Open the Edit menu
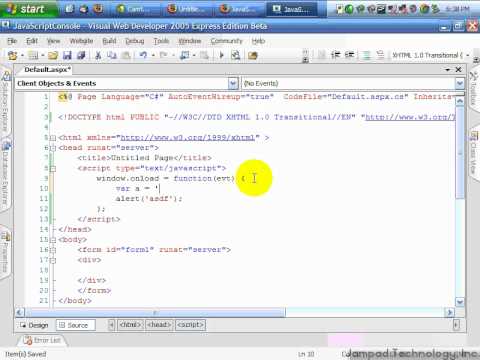 (32, 41)
